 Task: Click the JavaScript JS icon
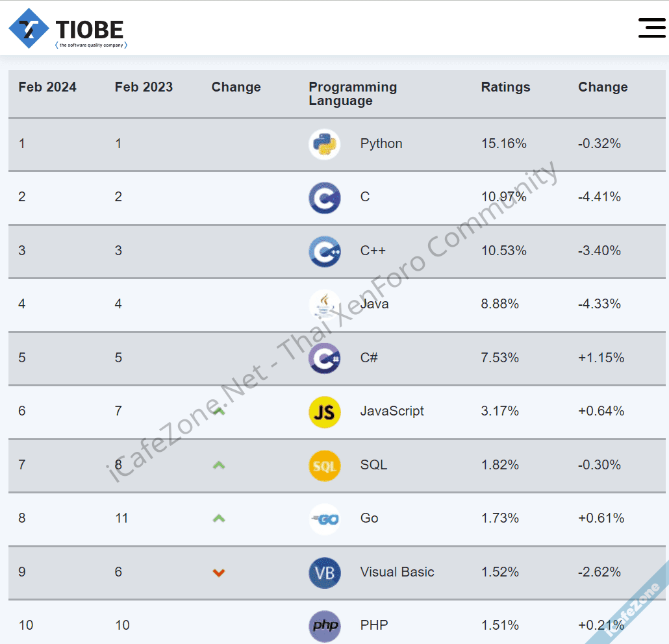tap(324, 412)
